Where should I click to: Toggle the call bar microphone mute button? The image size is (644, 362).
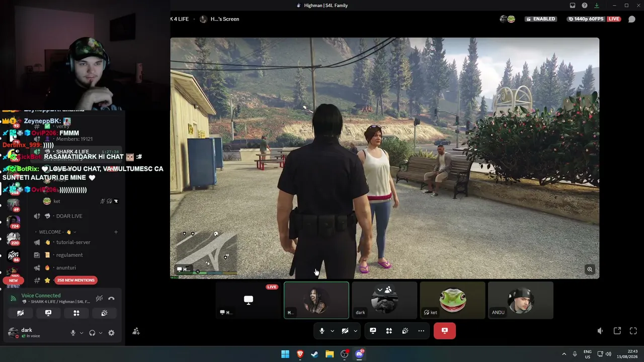322,331
